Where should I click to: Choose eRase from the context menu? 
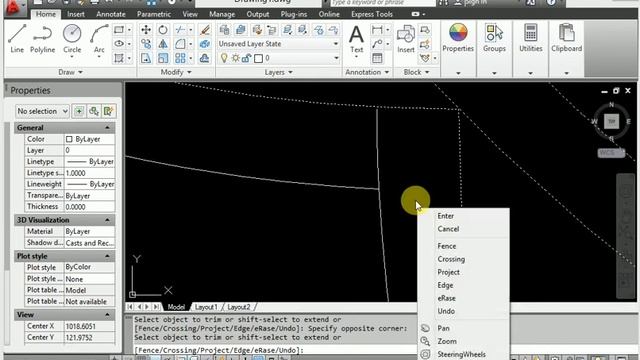pos(446,298)
